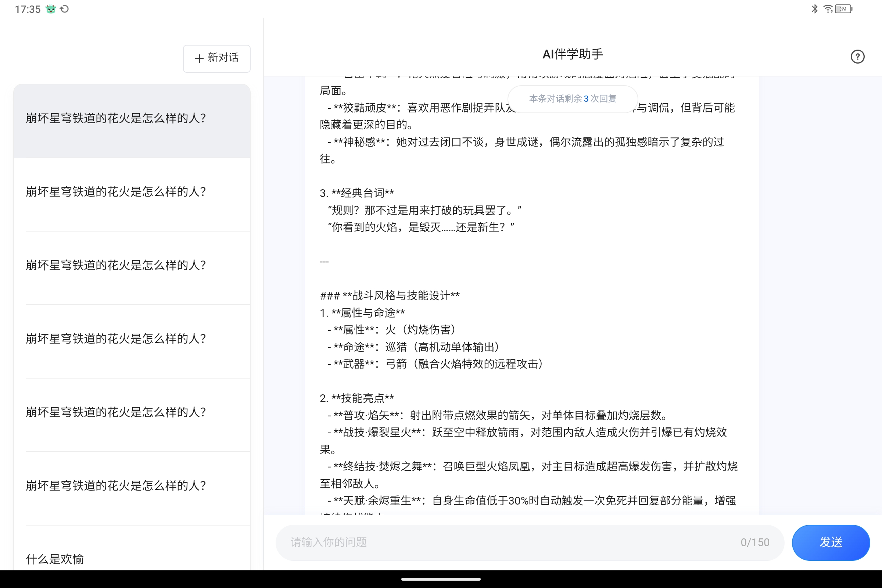Tap the battery indicator showing 39
The width and height of the screenshot is (882, 588).
(843, 9)
